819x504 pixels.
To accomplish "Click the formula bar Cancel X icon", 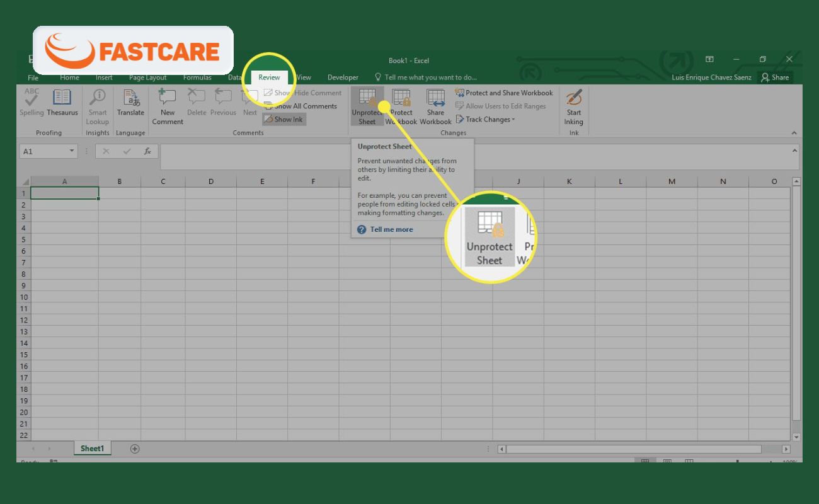I will tap(106, 151).
